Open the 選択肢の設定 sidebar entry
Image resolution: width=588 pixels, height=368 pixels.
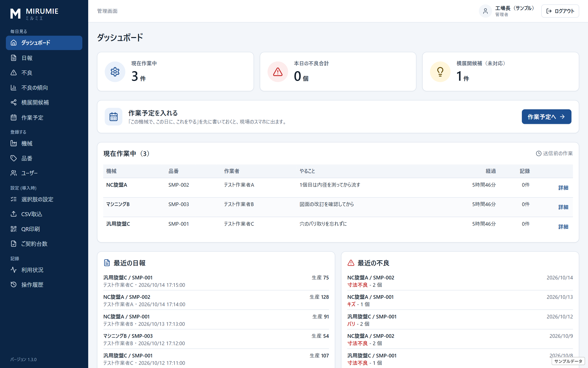44,199
